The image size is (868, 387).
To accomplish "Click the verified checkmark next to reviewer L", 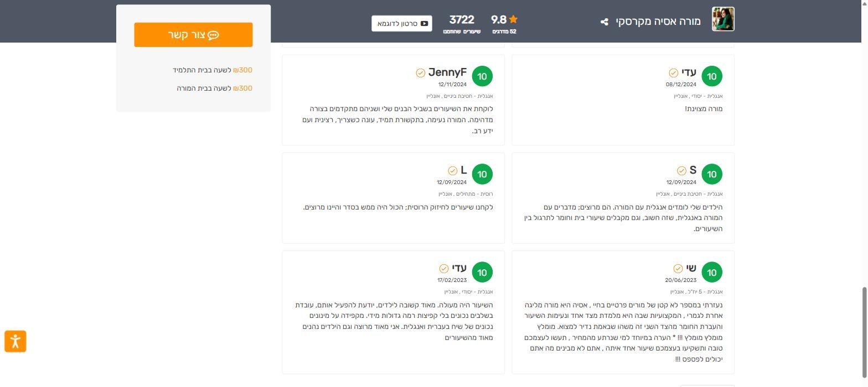I will pyautogui.click(x=452, y=171).
